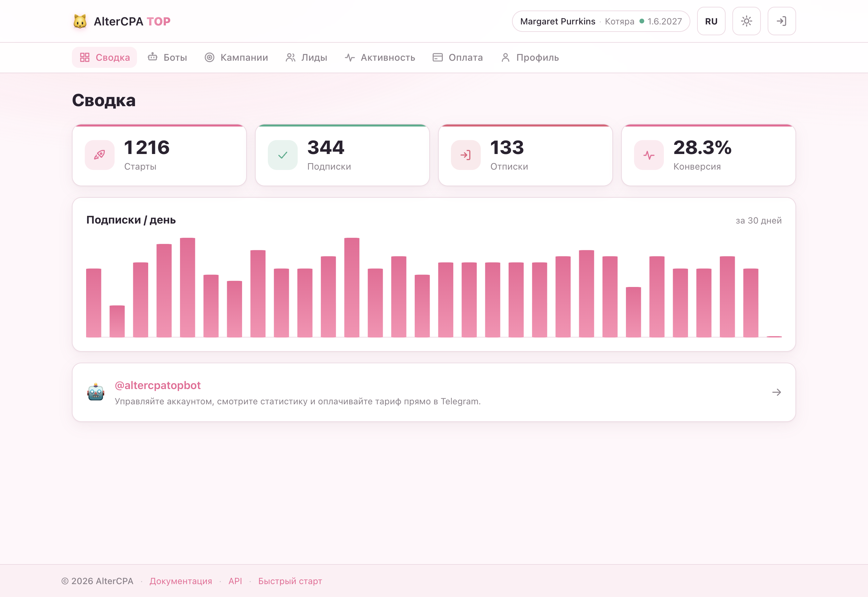Click the за 30 дней period label
This screenshot has height=597, width=868.
[x=758, y=221]
